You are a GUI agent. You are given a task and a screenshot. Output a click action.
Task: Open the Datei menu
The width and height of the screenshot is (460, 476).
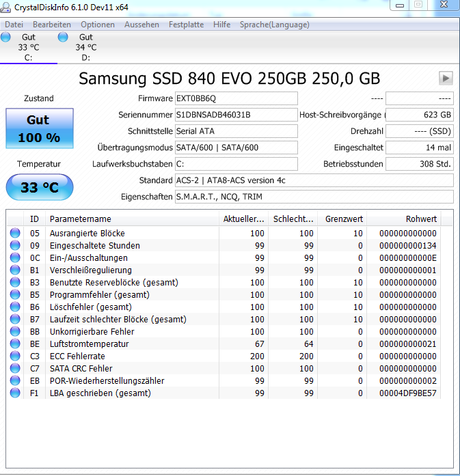(x=14, y=25)
